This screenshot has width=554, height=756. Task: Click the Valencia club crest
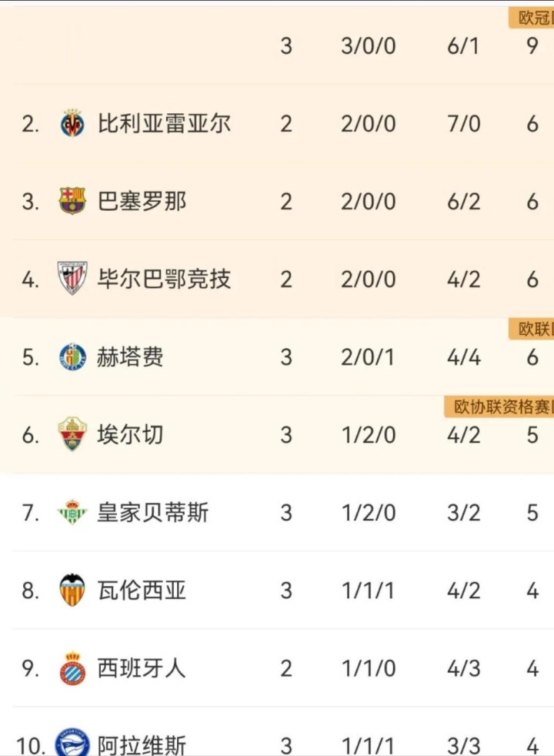coord(72,590)
